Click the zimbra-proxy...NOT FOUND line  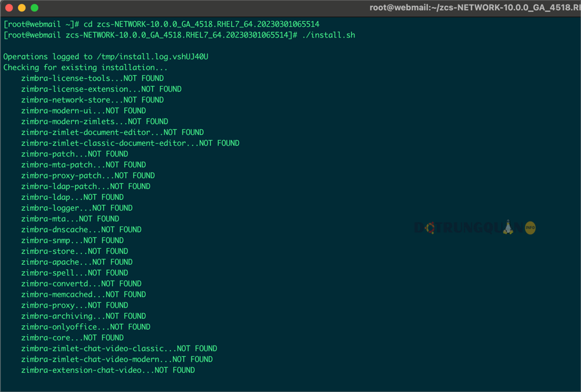pyautogui.click(x=74, y=305)
